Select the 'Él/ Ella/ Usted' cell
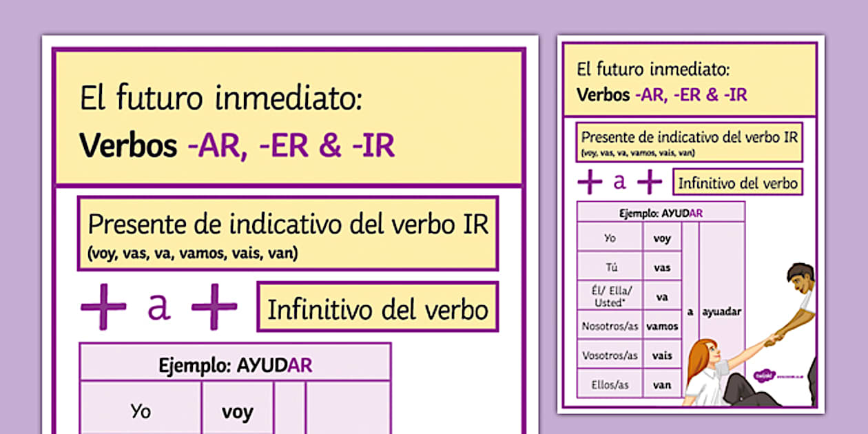Viewport: 868px width, 434px height. (610, 297)
